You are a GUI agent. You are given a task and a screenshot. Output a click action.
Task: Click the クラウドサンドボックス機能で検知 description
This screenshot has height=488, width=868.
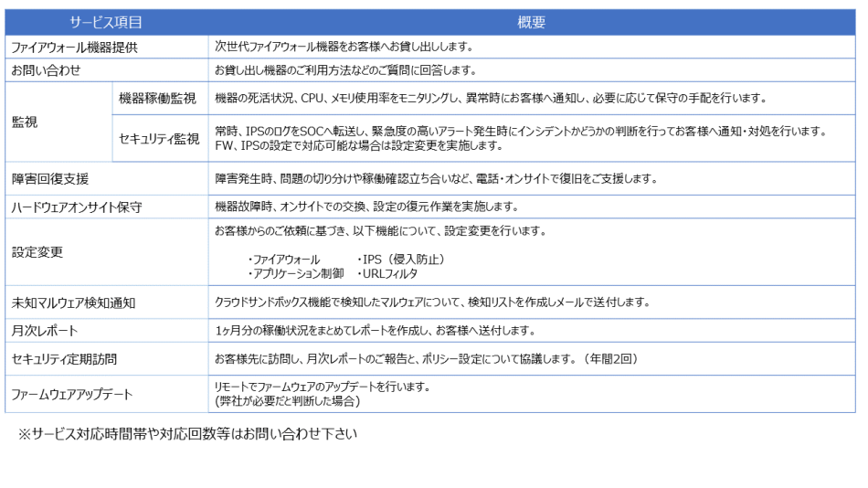click(x=432, y=302)
